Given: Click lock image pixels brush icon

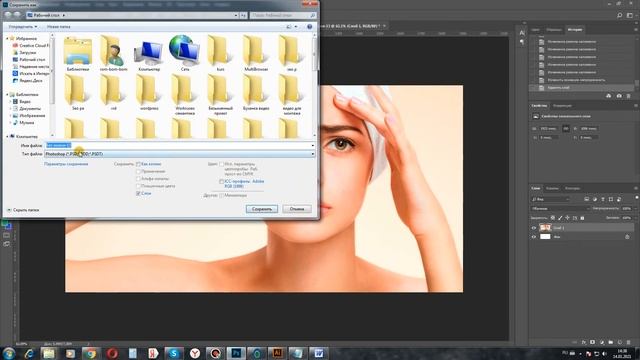Looking at the screenshot, I should [560, 218].
